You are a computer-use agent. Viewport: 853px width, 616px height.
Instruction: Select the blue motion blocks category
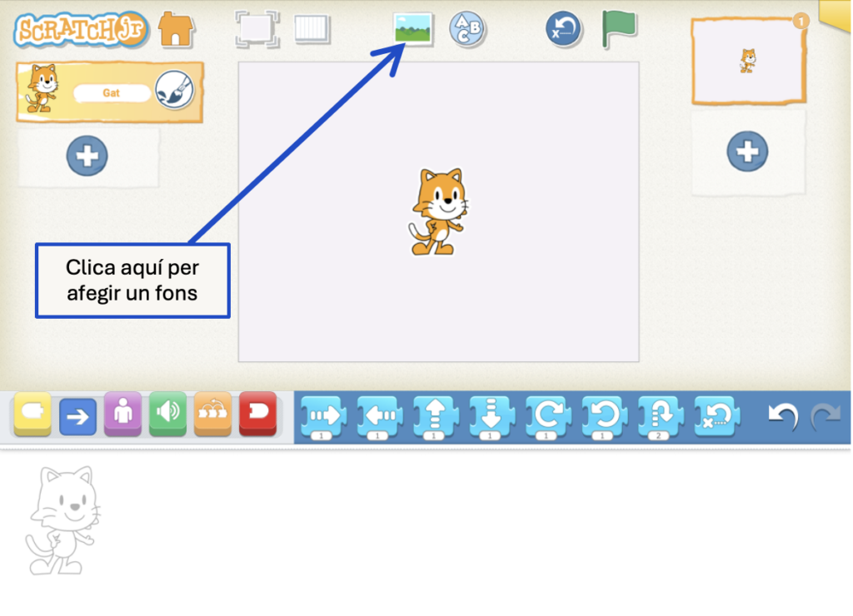coord(77,415)
